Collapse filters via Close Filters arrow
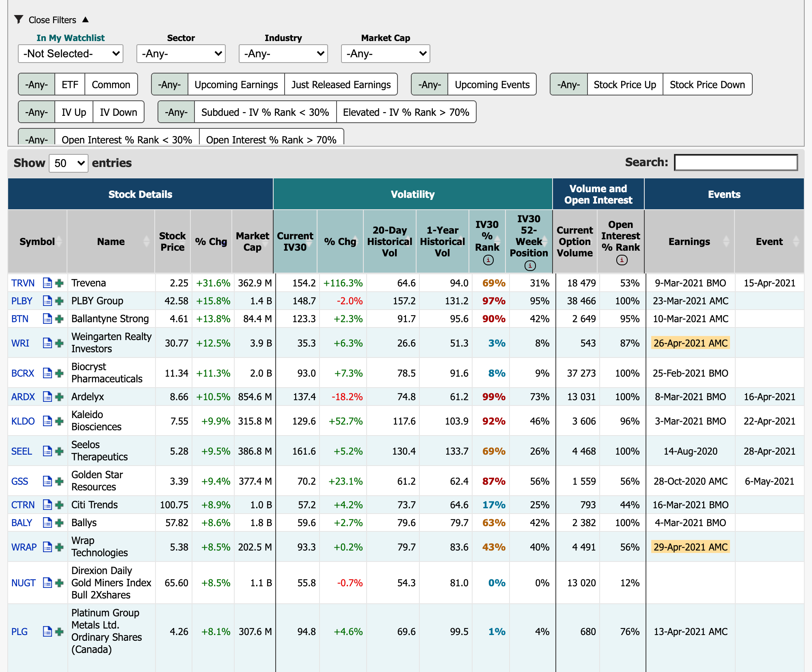The width and height of the screenshot is (812, 672). [85, 20]
